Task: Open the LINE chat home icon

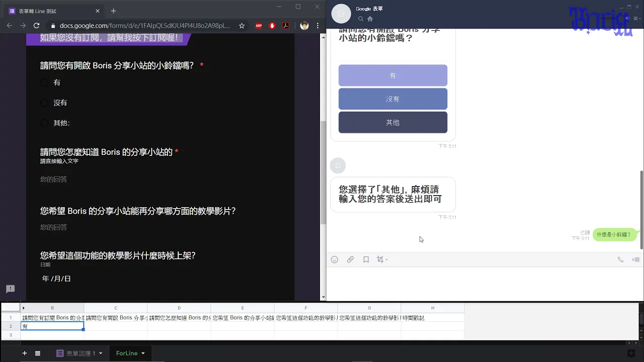Action: tap(370, 19)
